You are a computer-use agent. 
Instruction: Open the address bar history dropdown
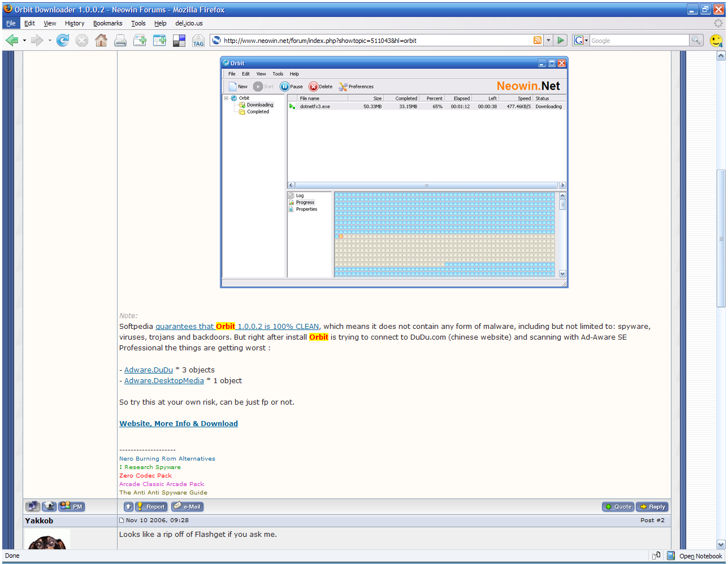pos(548,41)
